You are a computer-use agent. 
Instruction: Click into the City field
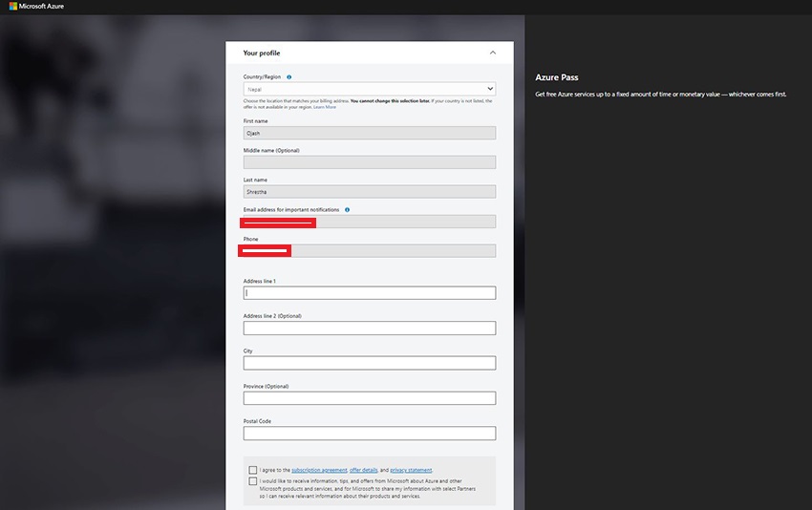click(370, 363)
